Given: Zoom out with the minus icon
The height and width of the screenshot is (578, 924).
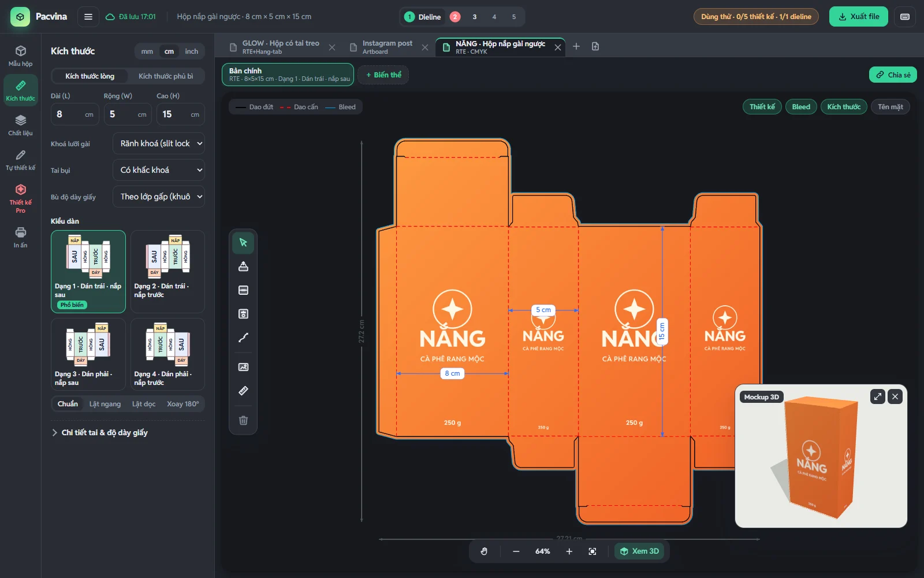Looking at the screenshot, I should 516,551.
